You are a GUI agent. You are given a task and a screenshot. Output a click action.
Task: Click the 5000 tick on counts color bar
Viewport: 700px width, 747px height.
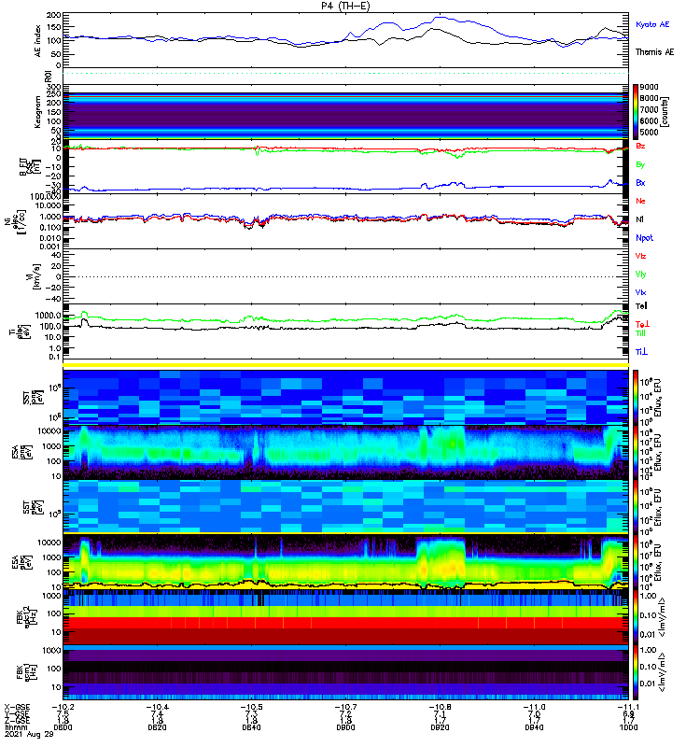649,132
